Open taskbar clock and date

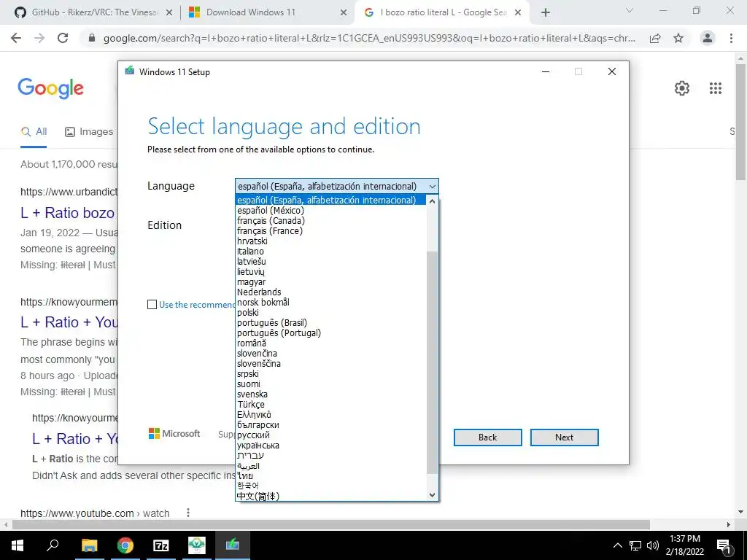(x=684, y=545)
